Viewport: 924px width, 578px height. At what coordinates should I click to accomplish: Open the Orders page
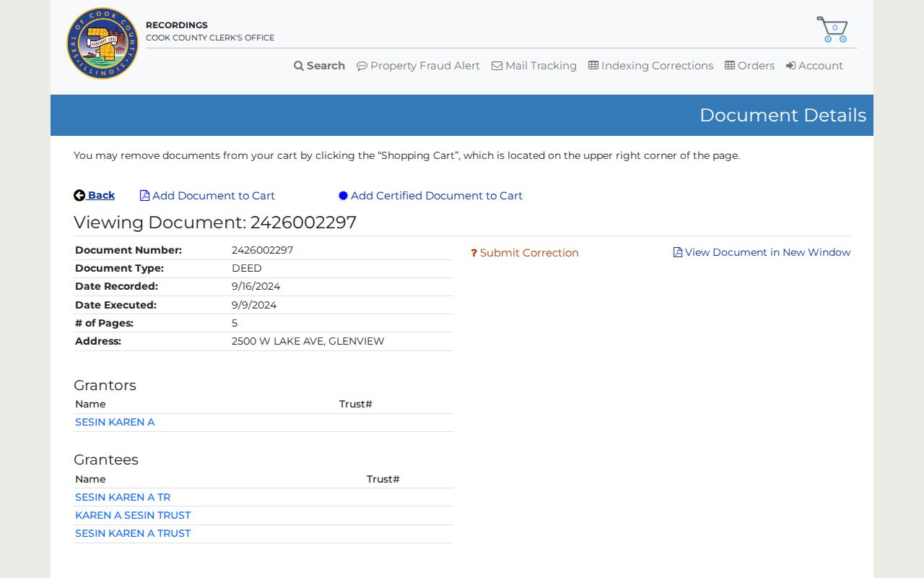749,66
